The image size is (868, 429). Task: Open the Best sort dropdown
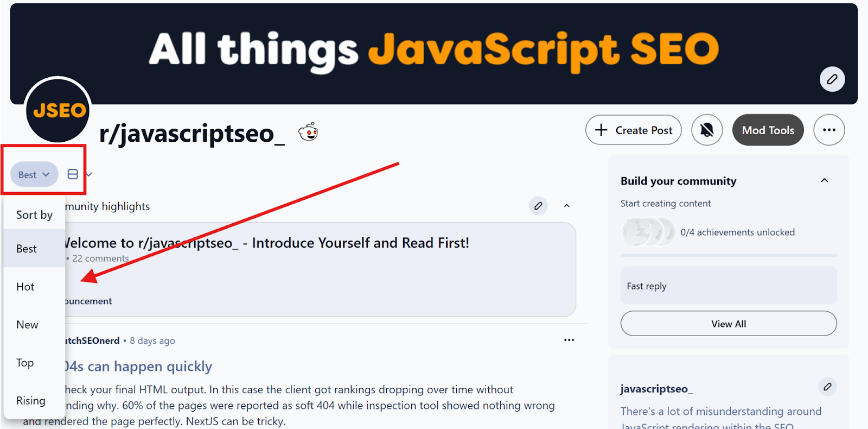pos(34,174)
